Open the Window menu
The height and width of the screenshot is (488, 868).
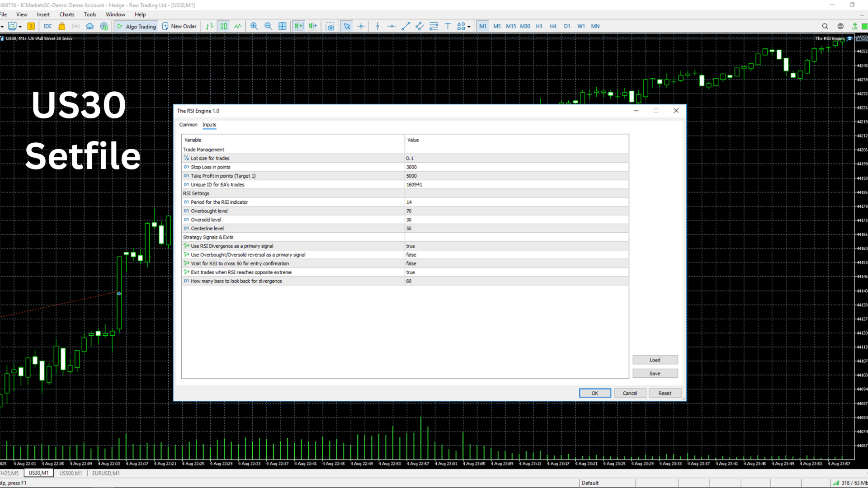tap(115, 14)
